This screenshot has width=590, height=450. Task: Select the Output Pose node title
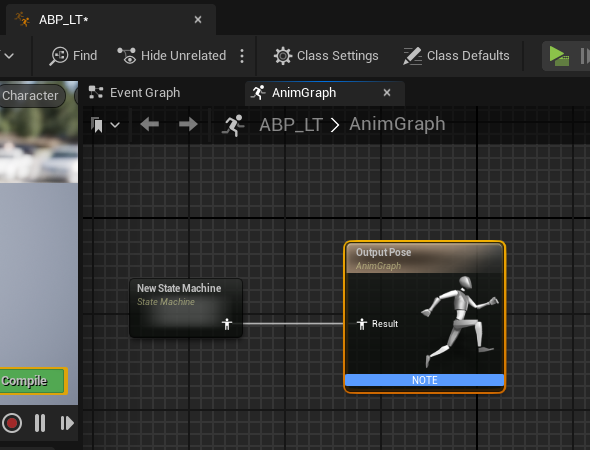click(383, 252)
